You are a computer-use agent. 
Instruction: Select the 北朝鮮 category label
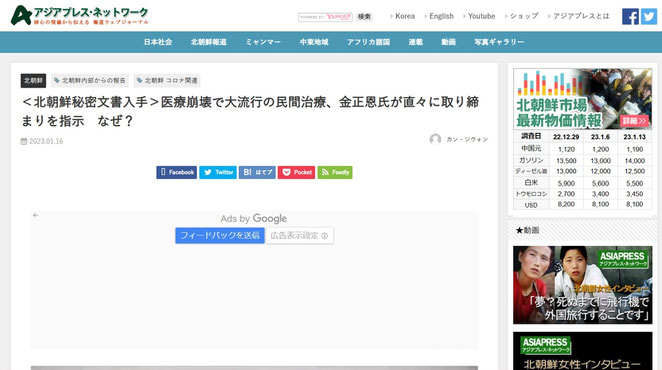(33, 80)
